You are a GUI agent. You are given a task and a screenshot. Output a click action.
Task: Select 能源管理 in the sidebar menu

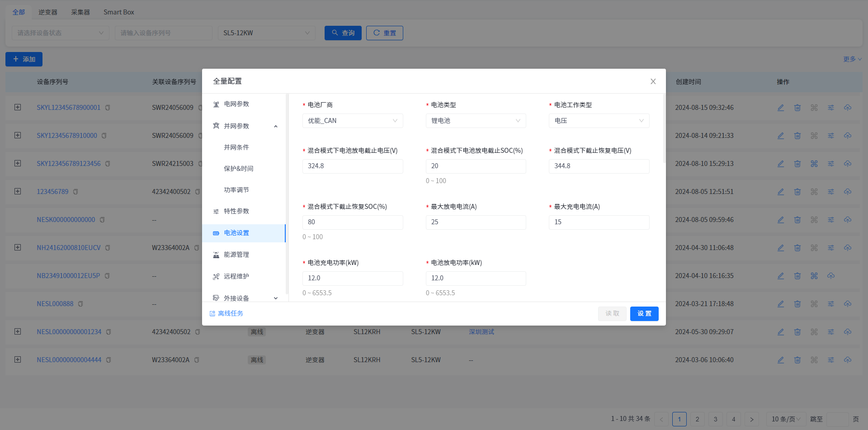point(236,255)
